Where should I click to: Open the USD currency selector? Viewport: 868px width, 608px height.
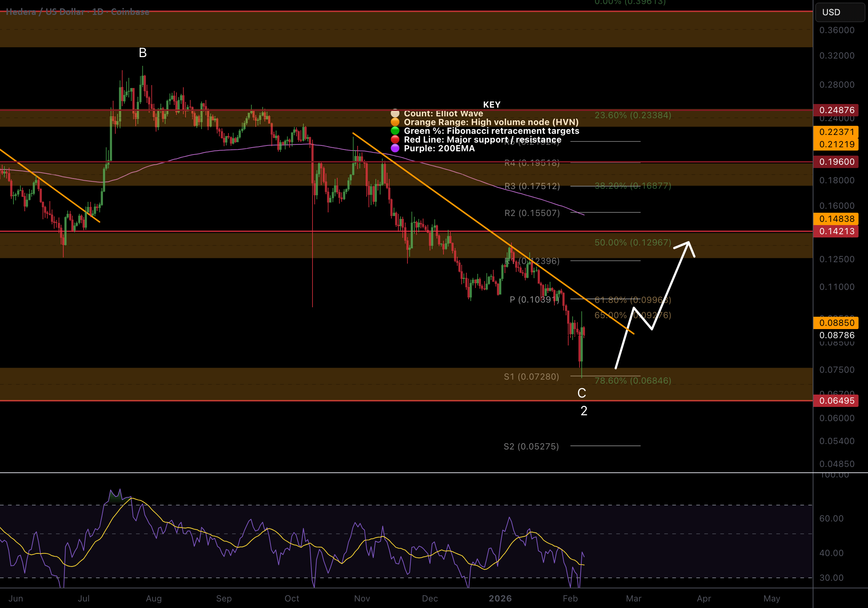click(x=839, y=12)
